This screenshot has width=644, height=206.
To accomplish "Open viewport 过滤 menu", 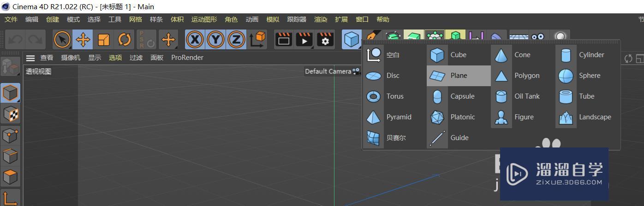I will [136, 58].
